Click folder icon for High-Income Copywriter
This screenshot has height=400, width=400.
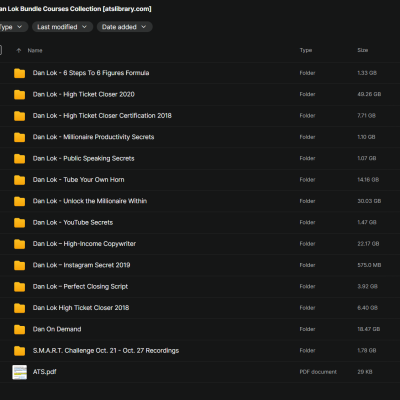pos(20,244)
